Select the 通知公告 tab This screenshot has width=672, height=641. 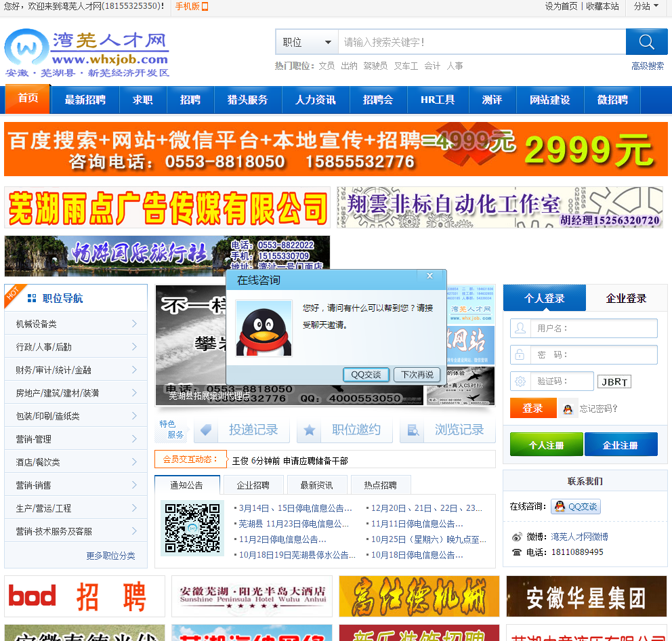(x=187, y=485)
